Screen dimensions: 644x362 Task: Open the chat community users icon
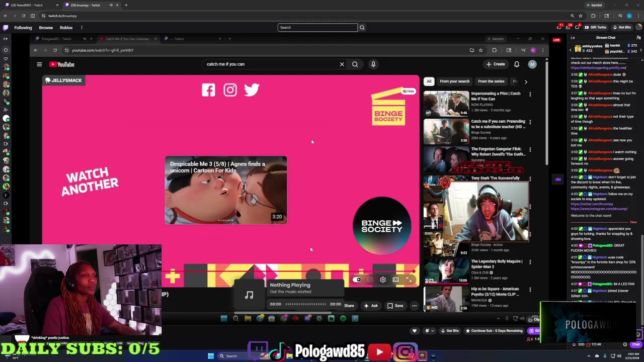pyautogui.click(x=638, y=38)
